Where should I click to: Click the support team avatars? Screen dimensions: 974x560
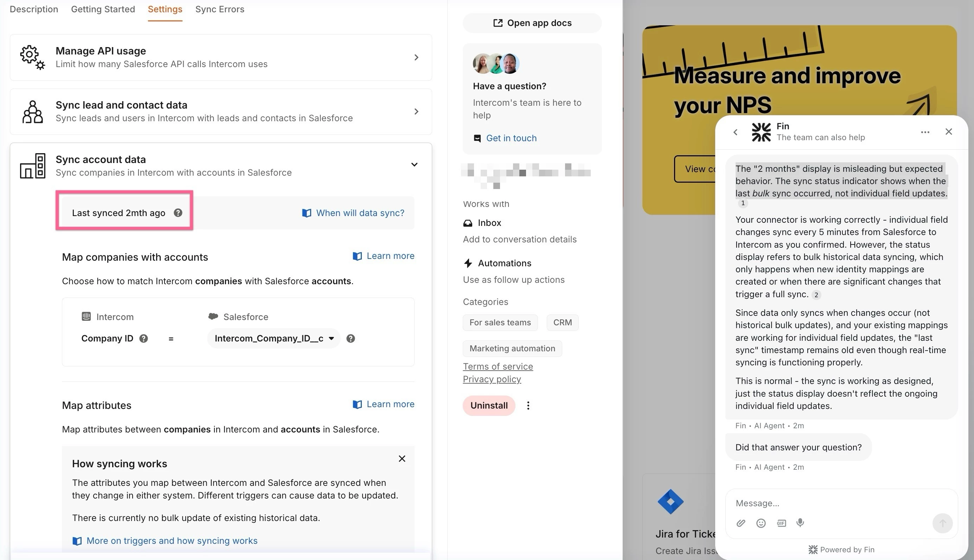(x=496, y=64)
